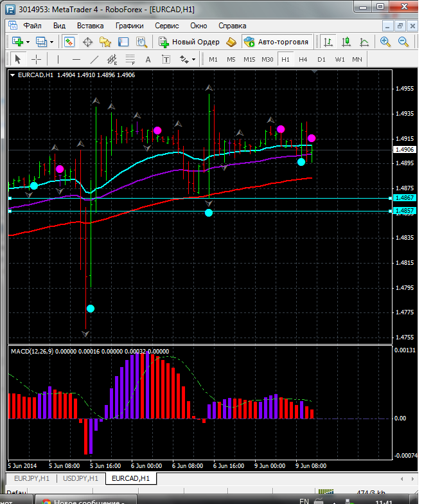Click the Новый Ордер button
424x504 pixels.
(190, 42)
